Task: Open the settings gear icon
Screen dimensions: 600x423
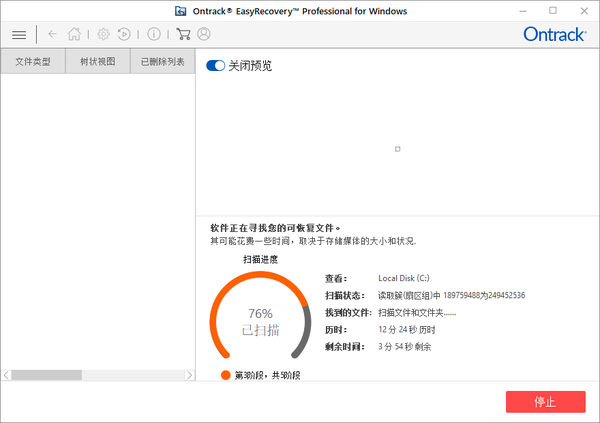Action: tap(103, 34)
